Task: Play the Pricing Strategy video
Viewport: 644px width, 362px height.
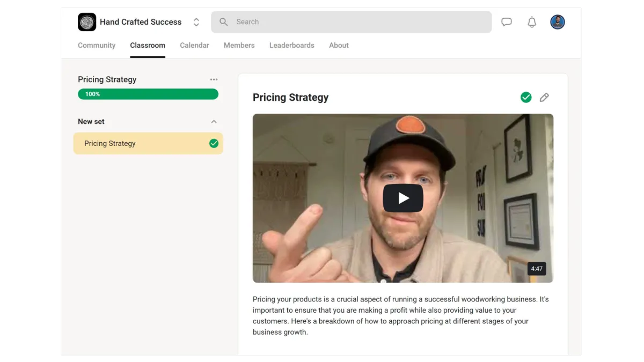Action: (x=403, y=198)
